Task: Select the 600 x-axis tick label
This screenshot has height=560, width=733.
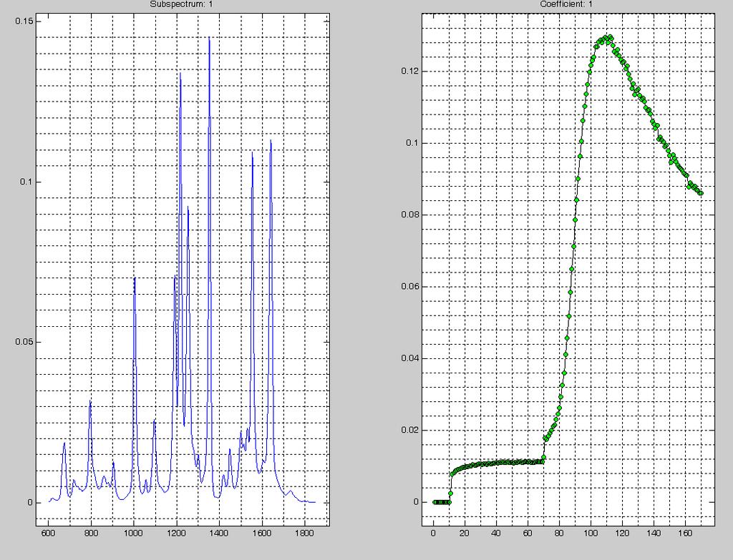Action: [48, 533]
